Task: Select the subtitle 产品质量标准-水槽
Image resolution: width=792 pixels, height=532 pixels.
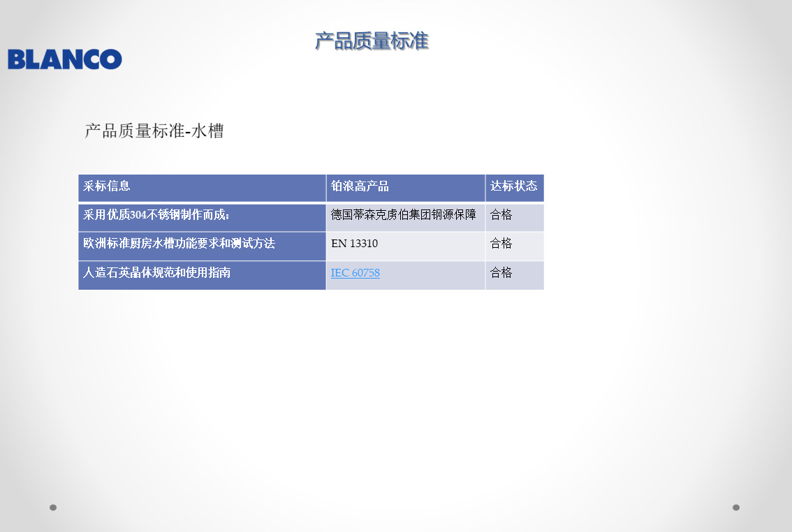Action: (154, 131)
